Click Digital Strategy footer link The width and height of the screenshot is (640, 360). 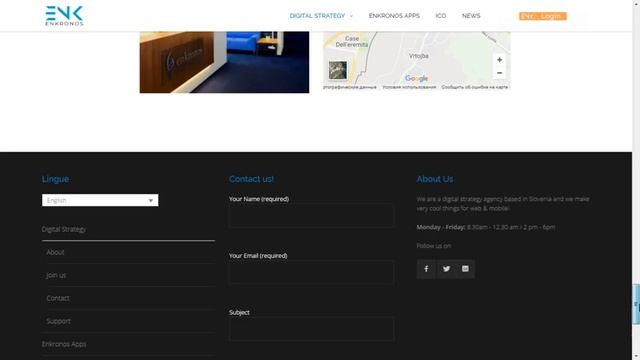64,229
